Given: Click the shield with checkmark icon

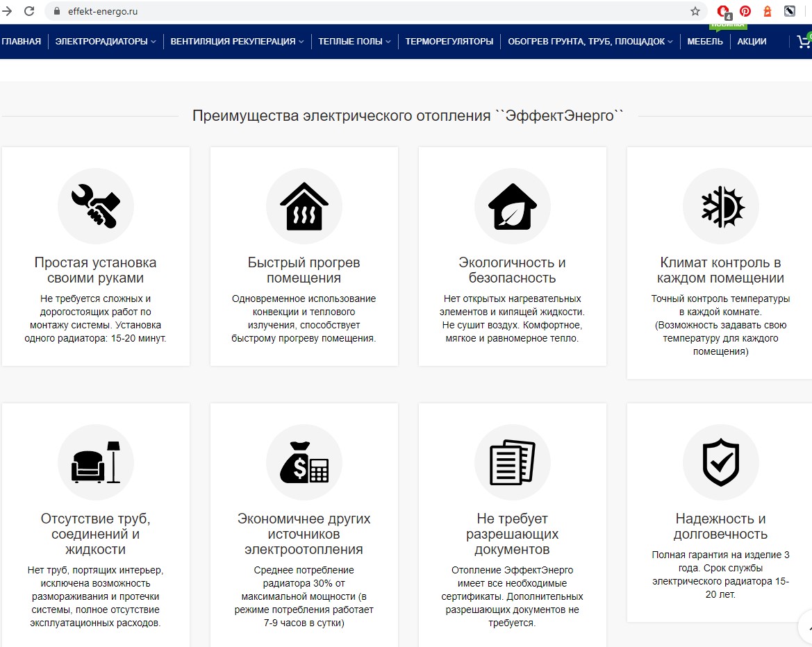Looking at the screenshot, I should 721,462.
